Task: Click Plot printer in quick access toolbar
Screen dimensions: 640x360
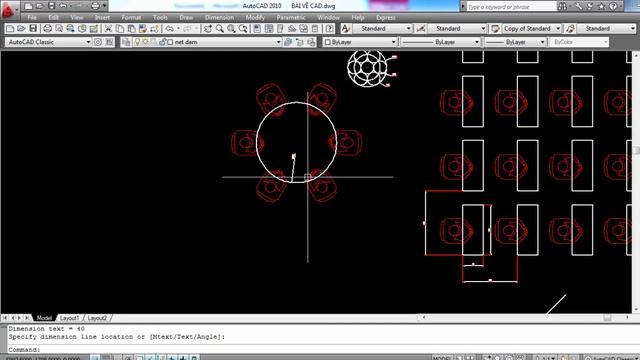Action: tap(95, 6)
